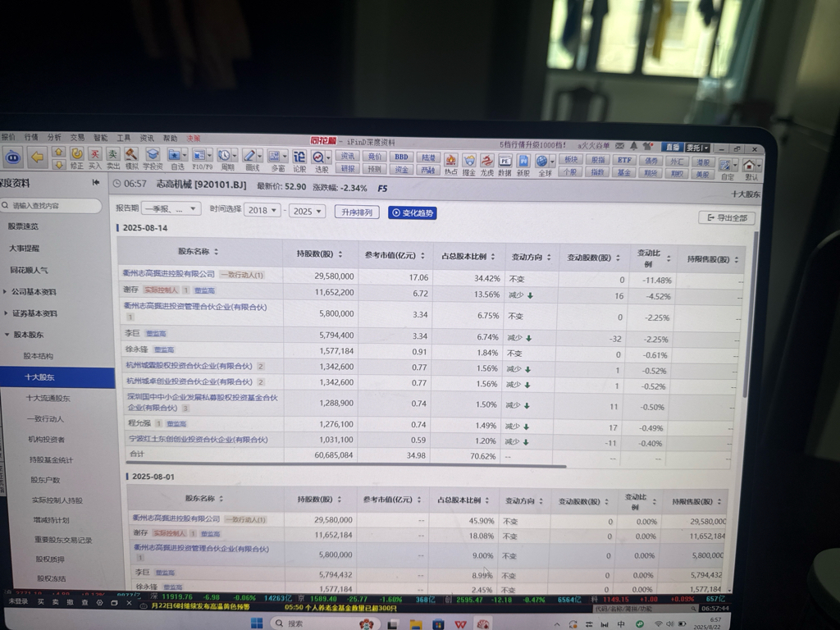Click the 导出全部 export button
The height and width of the screenshot is (630, 840).
coord(727,217)
